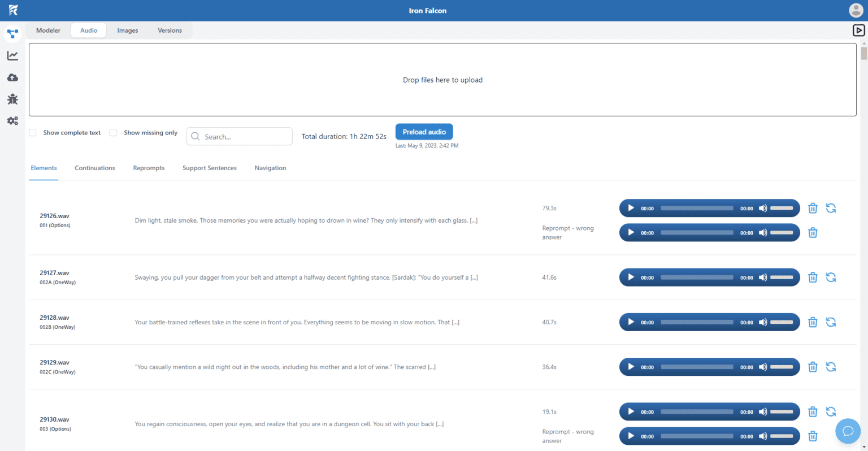Open the Reprompts section
The height and width of the screenshot is (451, 868).
tap(149, 168)
